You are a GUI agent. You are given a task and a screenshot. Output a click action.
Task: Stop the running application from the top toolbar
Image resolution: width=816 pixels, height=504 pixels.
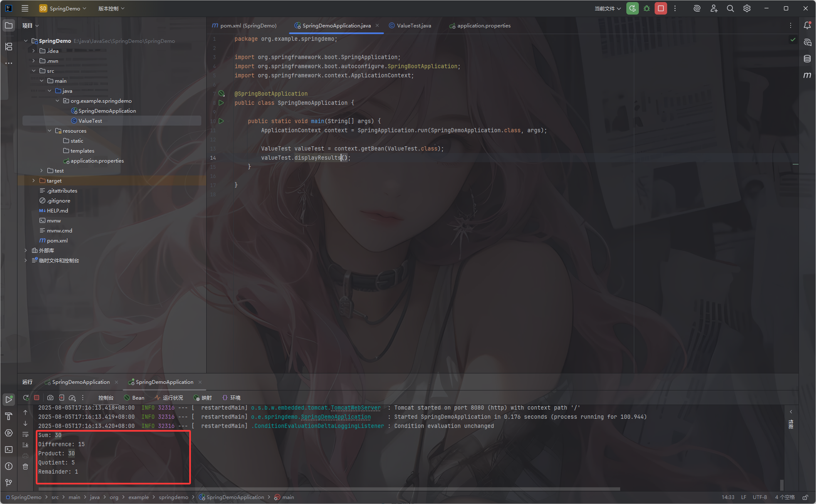point(661,8)
